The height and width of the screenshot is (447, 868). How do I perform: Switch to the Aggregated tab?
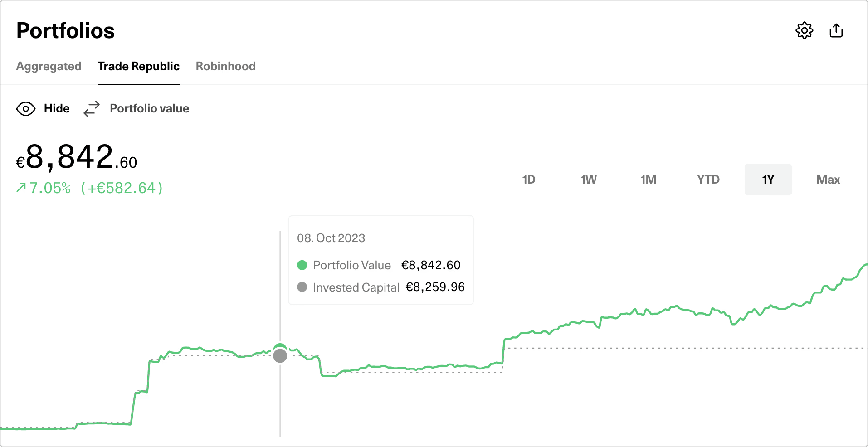49,66
